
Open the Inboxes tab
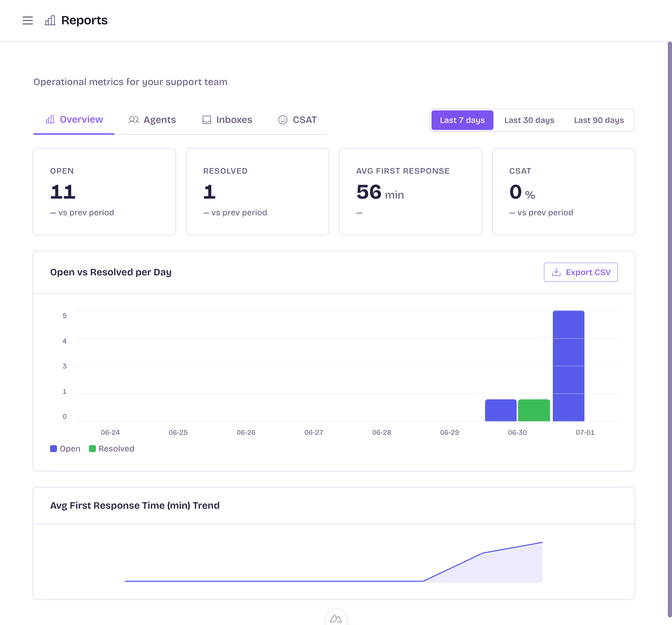pyautogui.click(x=228, y=120)
